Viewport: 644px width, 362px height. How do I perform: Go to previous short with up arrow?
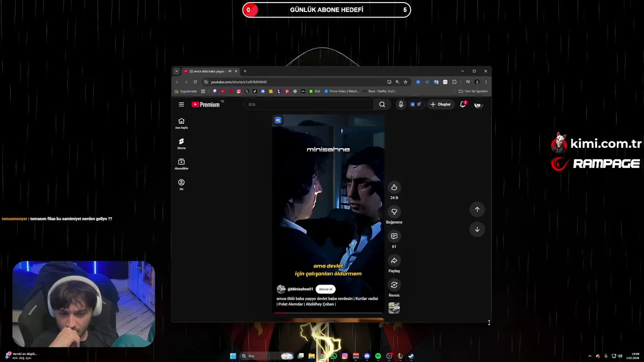477,209
